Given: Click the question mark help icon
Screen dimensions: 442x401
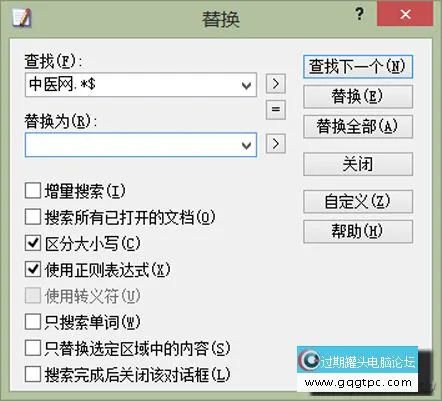Looking at the screenshot, I should pos(359,14).
